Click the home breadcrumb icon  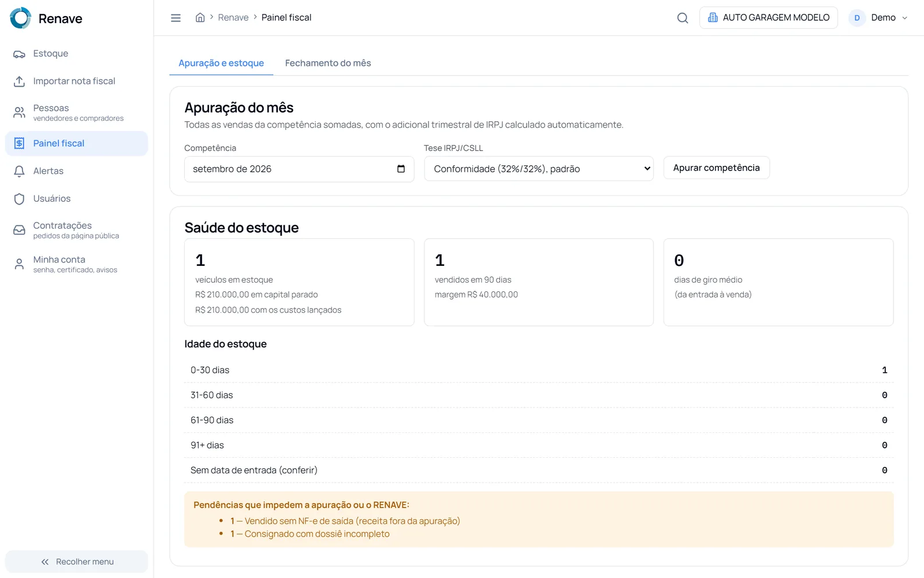(x=200, y=17)
